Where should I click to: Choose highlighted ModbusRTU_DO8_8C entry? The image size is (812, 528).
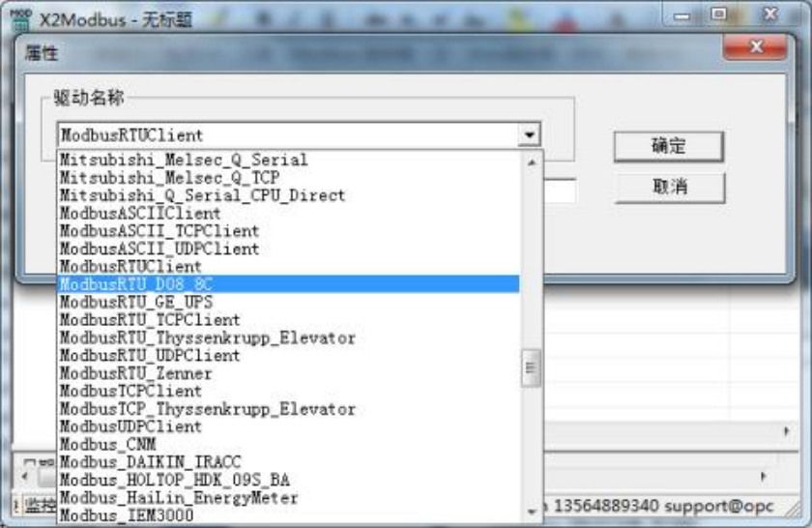pos(288,284)
